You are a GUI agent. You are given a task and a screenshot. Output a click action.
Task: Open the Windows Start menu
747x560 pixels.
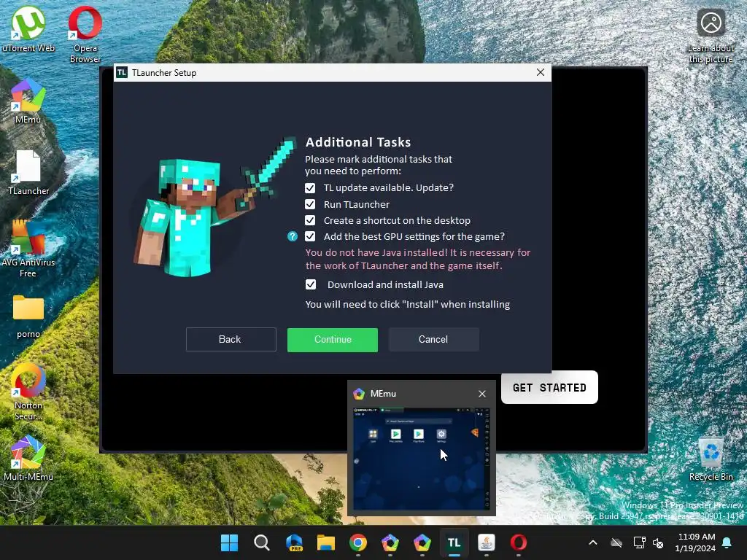coord(230,542)
